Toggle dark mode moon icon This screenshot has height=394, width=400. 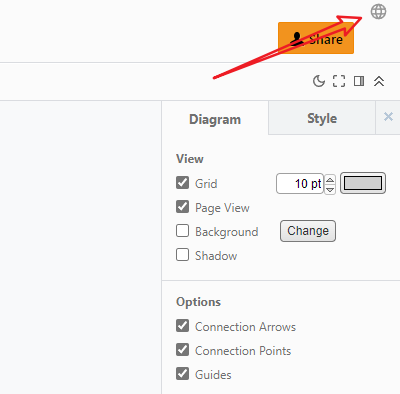tap(319, 81)
